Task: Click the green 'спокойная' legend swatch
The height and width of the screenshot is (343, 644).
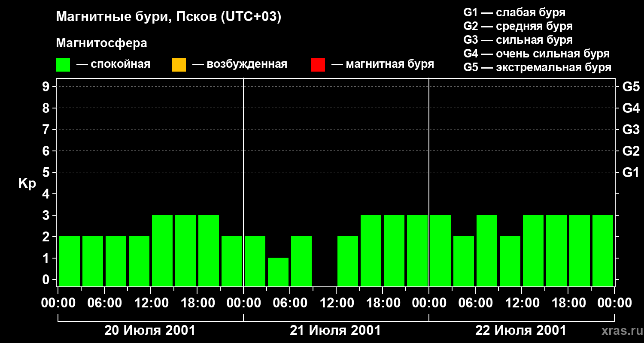Action: click(63, 65)
